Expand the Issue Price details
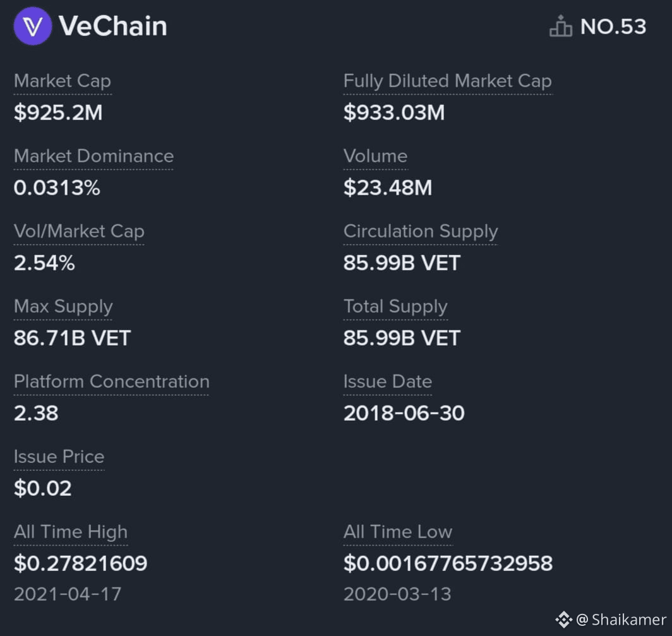672x636 pixels. pyautogui.click(x=59, y=457)
